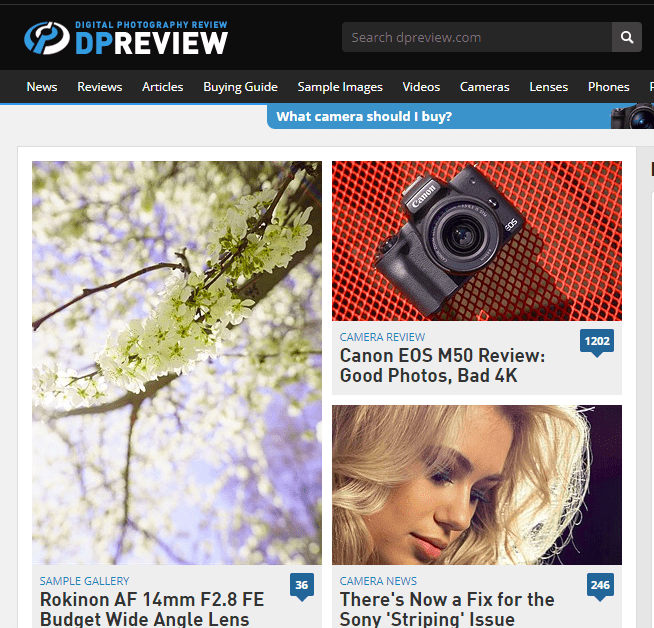
Task: Open the Articles menu item
Action: [x=163, y=87]
